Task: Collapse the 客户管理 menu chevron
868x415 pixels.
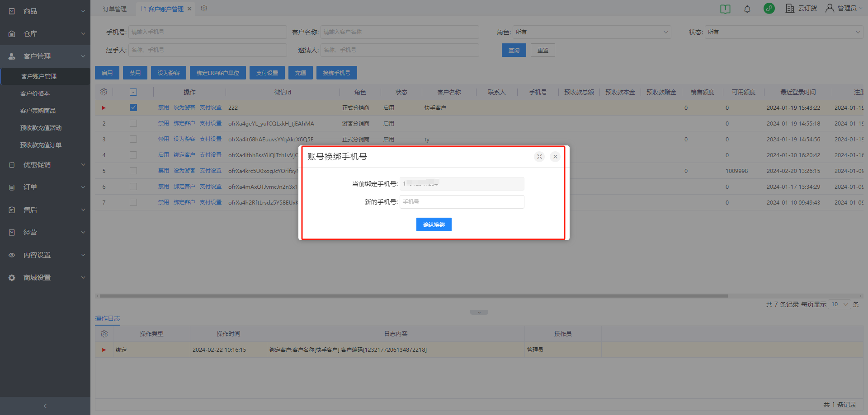Action: (83, 56)
